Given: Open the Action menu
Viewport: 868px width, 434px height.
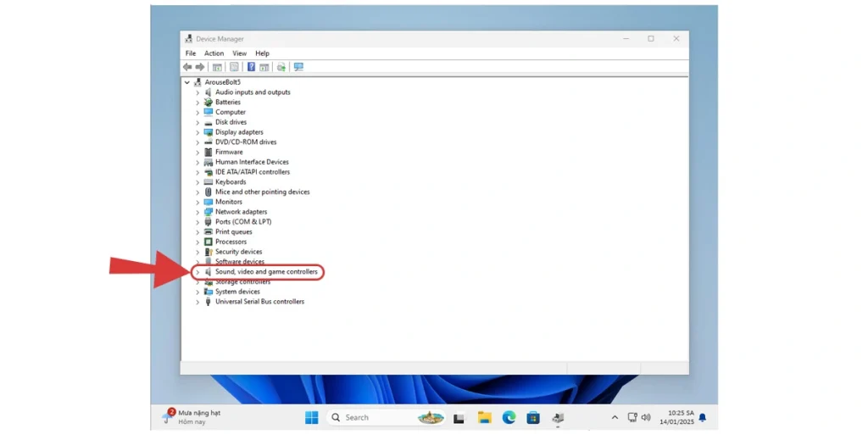Looking at the screenshot, I should tap(214, 53).
